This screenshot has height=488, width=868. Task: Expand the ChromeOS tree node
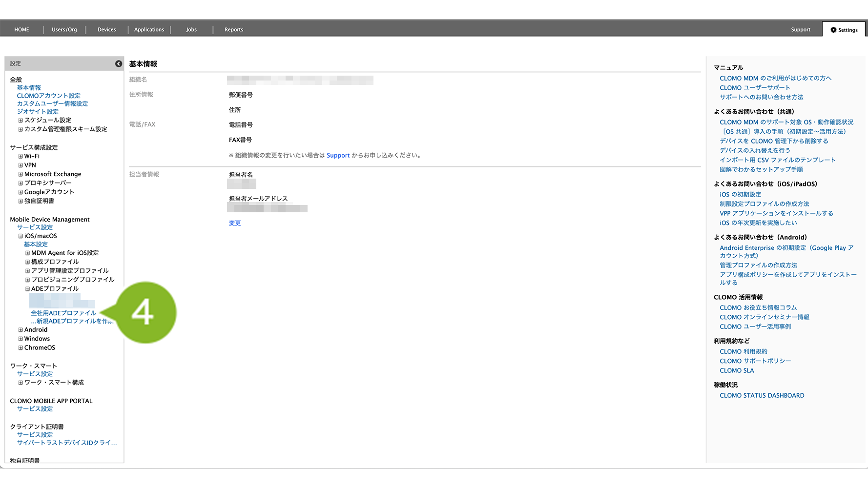tap(21, 348)
